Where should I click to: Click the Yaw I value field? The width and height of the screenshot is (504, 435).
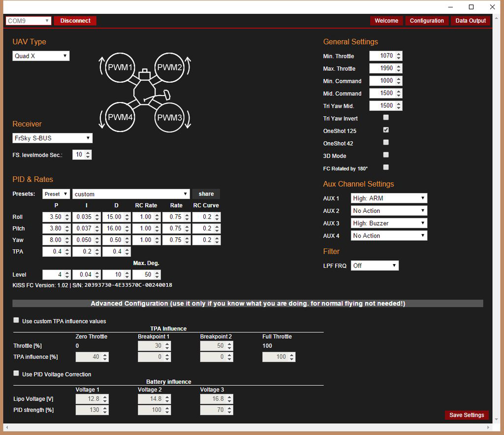[x=87, y=240]
